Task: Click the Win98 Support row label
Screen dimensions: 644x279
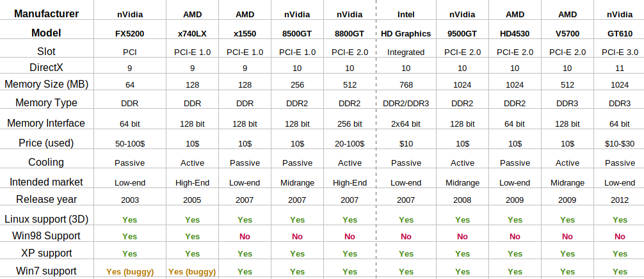Action: point(46,236)
